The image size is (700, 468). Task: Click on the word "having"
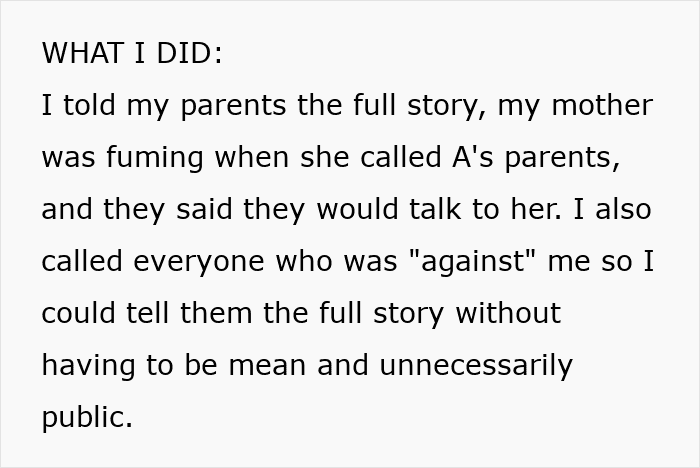click(x=86, y=366)
